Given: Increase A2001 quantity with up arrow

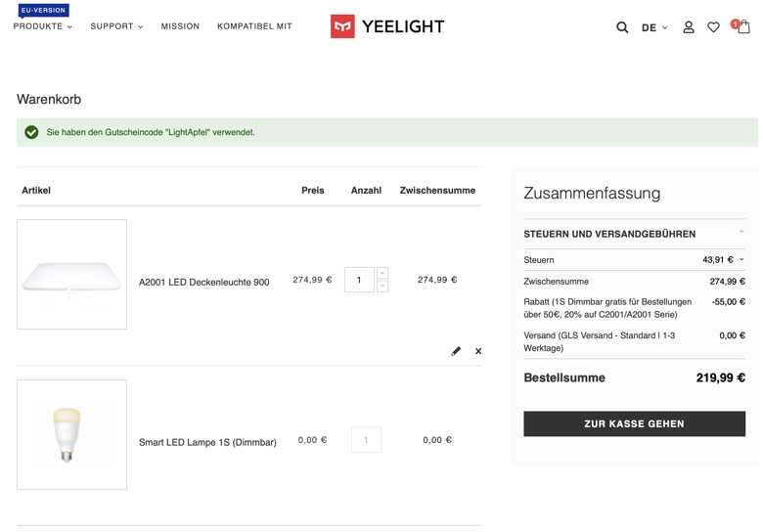Looking at the screenshot, I should [x=382, y=274].
